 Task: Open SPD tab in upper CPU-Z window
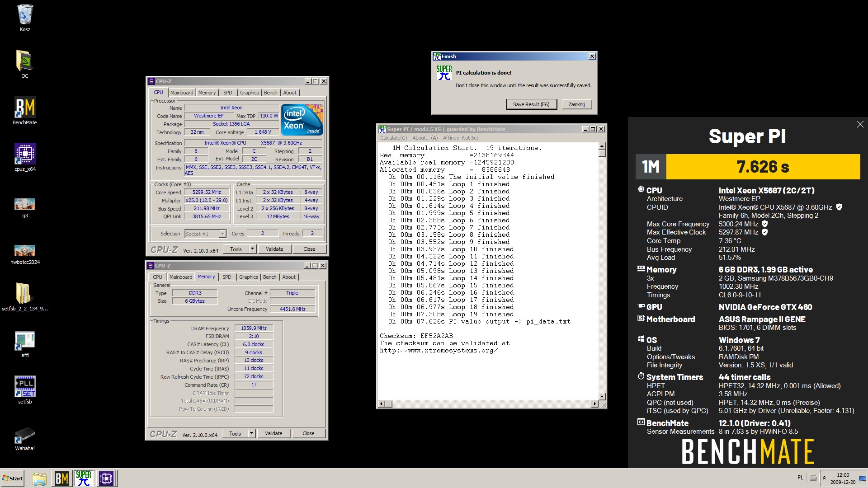pyautogui.click(x=228, y=93)
